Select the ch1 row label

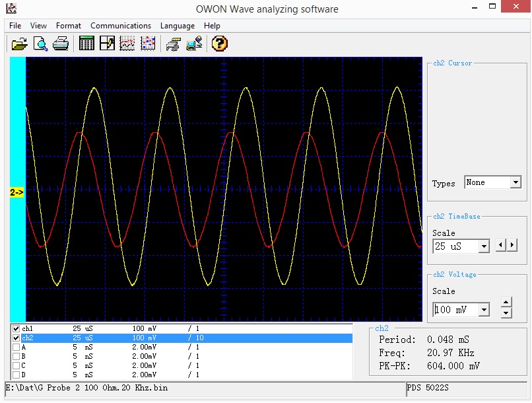28,328
